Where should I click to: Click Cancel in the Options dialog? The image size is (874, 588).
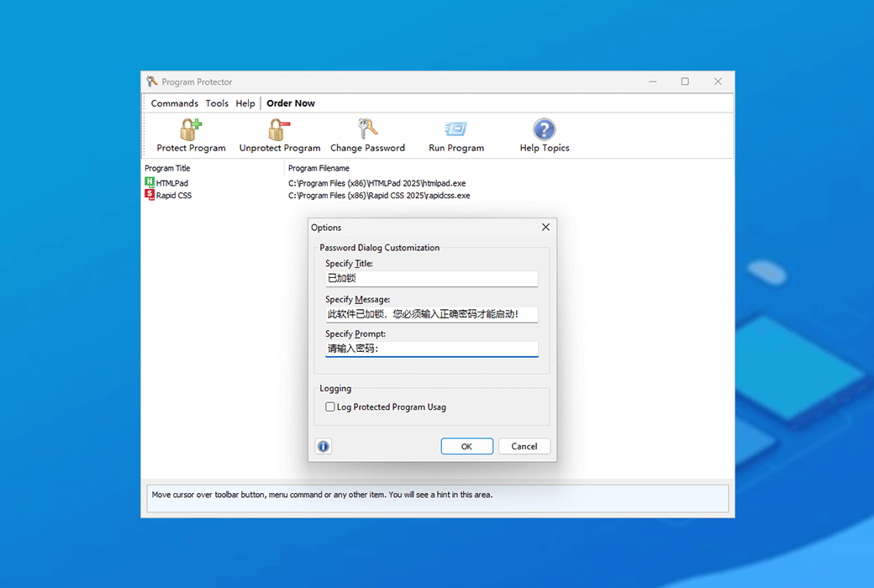coord(524,446)
